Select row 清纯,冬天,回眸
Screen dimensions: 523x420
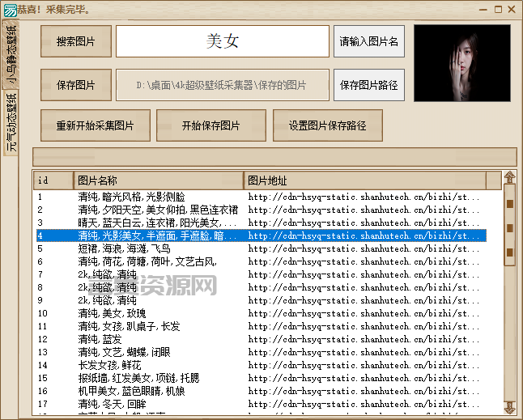coord(261,404)
